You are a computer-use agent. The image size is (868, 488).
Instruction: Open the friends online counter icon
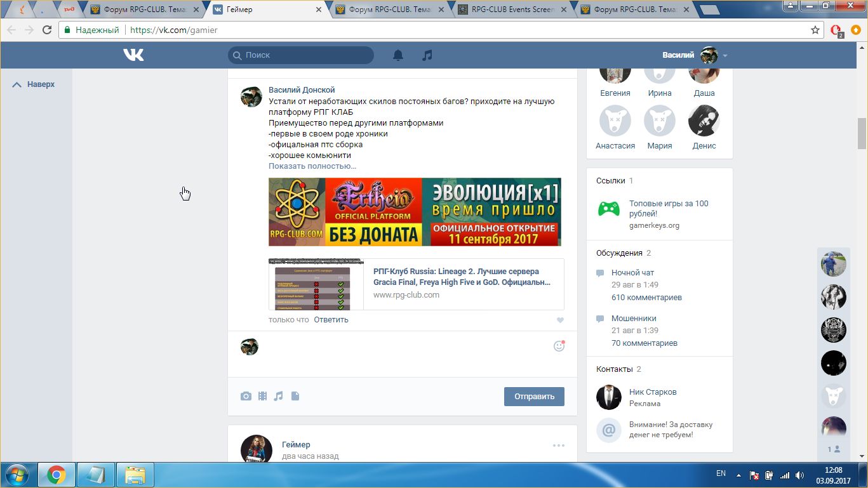[x=834, y=449]
